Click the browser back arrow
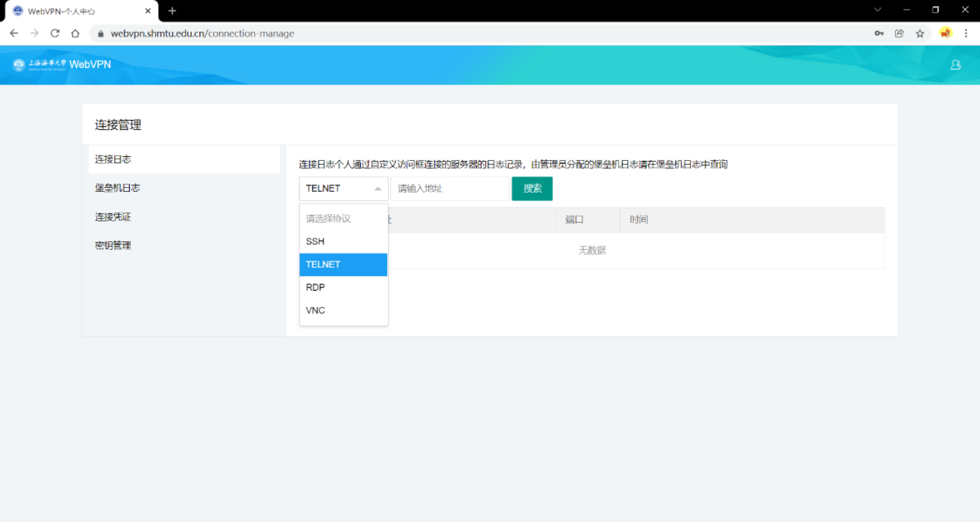Screen dimensions: 980x522 click(x=14, y=33)
